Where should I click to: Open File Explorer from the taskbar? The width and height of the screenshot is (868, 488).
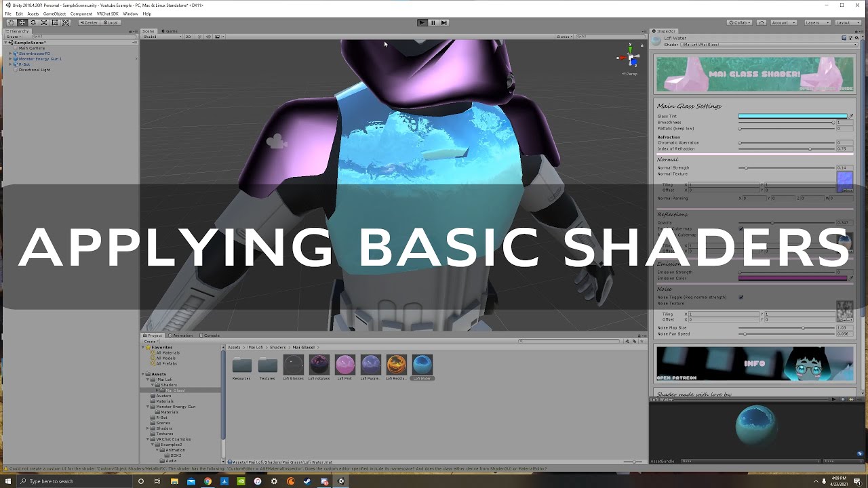[174, 481]
